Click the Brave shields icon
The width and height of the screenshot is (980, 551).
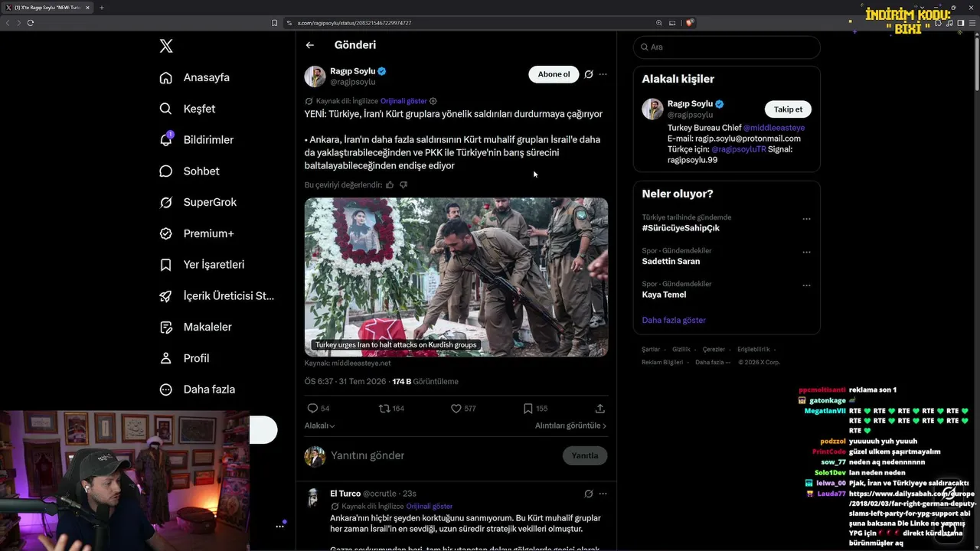(x=690, y=23)
